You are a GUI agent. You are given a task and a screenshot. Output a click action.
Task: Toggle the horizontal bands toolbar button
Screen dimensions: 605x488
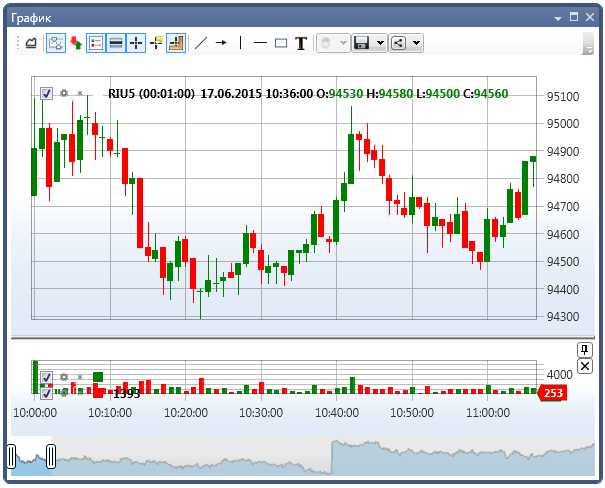(x=116, y=43)
